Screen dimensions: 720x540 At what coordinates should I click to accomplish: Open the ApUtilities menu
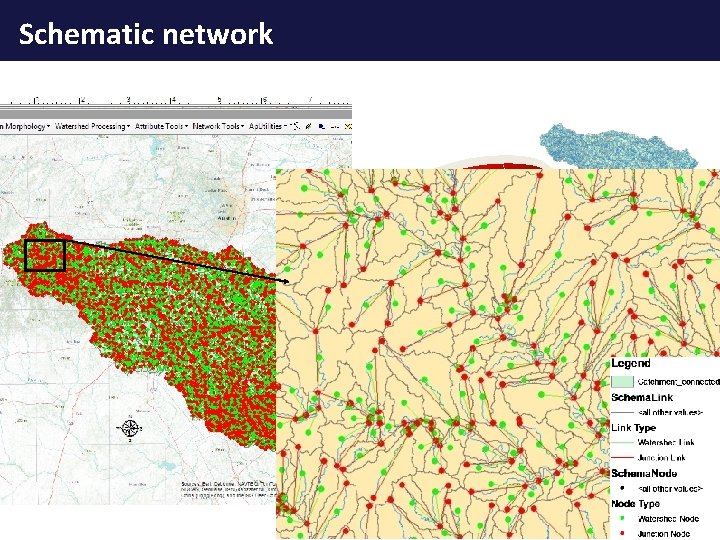click(x=268, y=126)
